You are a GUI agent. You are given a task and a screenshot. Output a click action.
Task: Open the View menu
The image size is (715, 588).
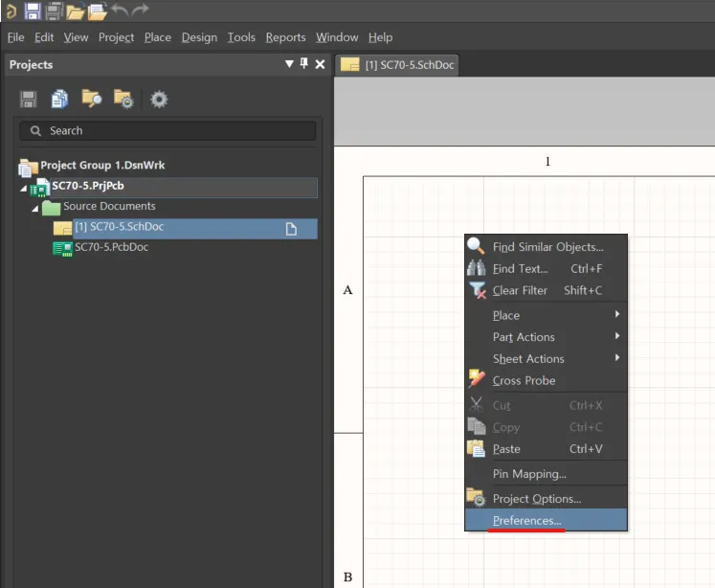click(x=76, y=37)
